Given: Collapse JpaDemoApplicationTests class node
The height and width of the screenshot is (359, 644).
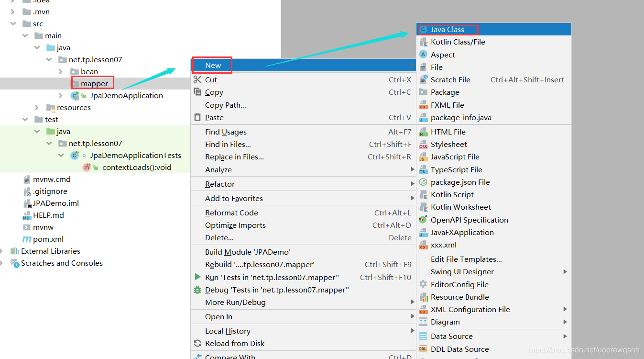Looking at the screenshot, I should coord(61,156).
